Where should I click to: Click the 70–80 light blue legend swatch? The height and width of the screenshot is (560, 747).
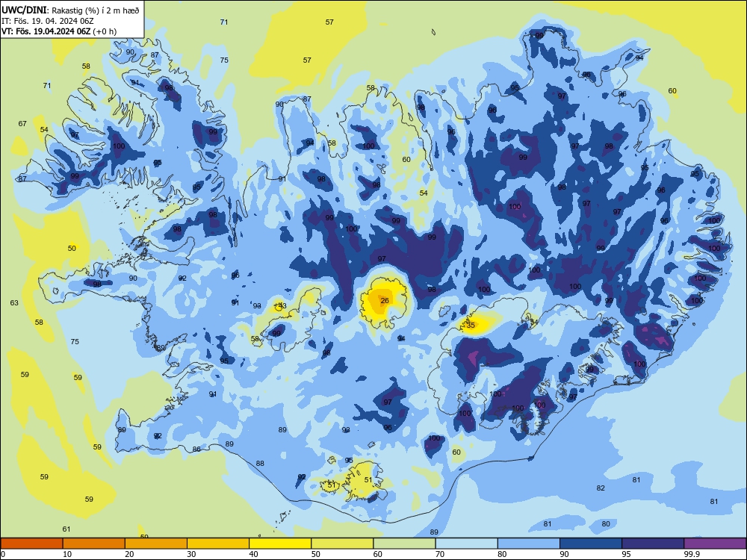(x=466, y=544)
